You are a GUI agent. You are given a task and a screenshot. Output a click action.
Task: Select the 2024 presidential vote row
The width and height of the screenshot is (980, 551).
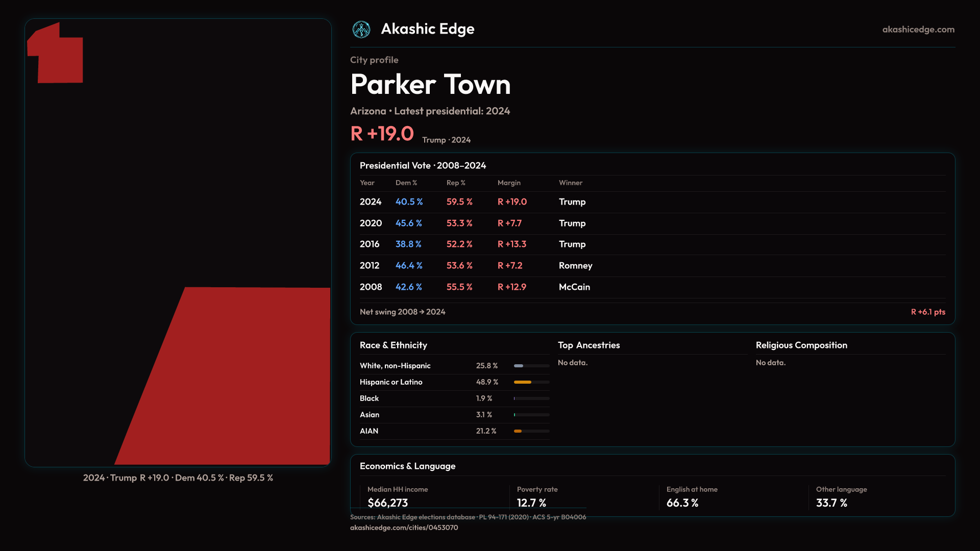(371, 202)
